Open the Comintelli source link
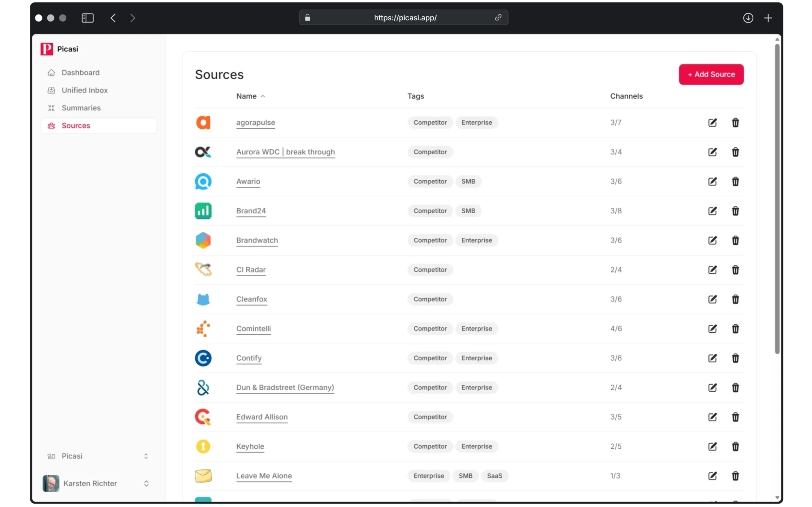The height and width of the screenshot is (507, 812). click(253, 329)
